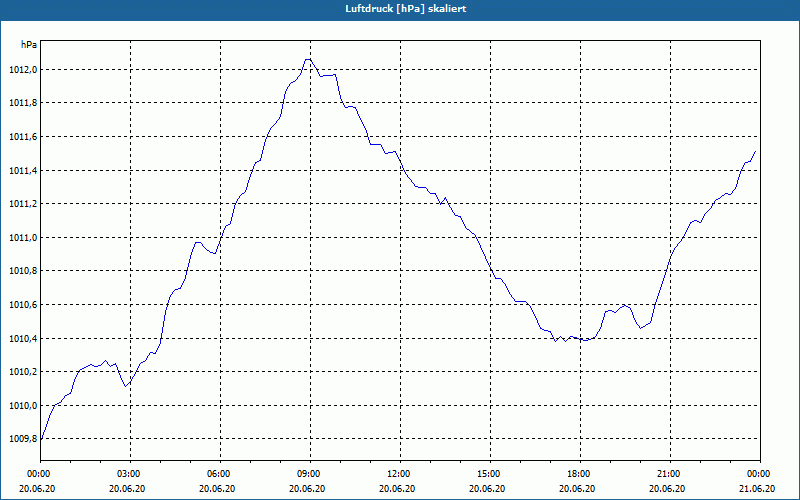Select the 1010,8 y-axis label
800x500 pixels.
coord(23,271)
